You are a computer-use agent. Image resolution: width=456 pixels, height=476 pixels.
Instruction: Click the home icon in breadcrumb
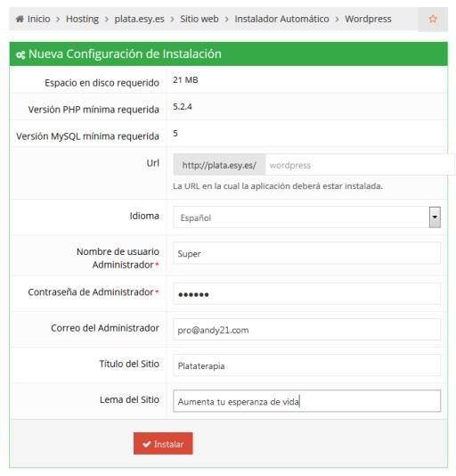click(20, 19)
